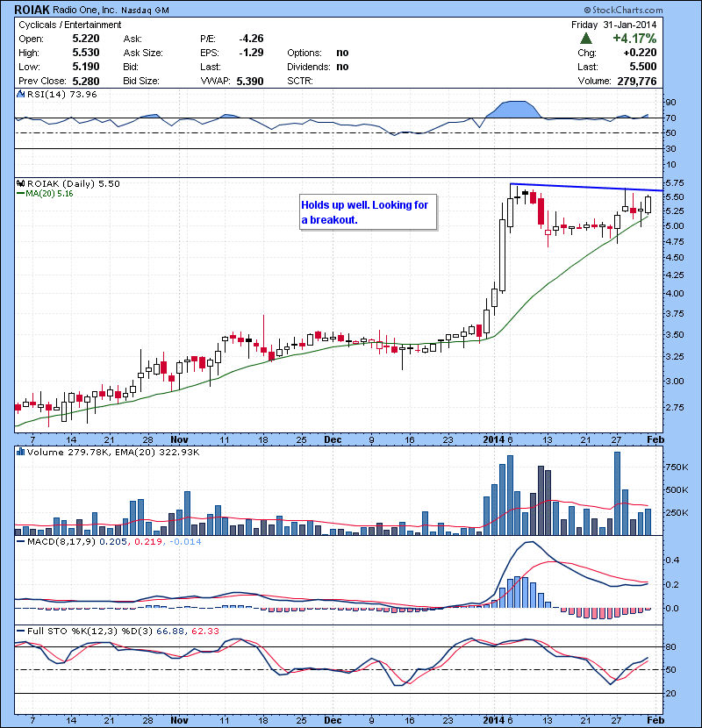Click the High value 5.530
The image size is (702, 728).
click(x=86, y=53)
